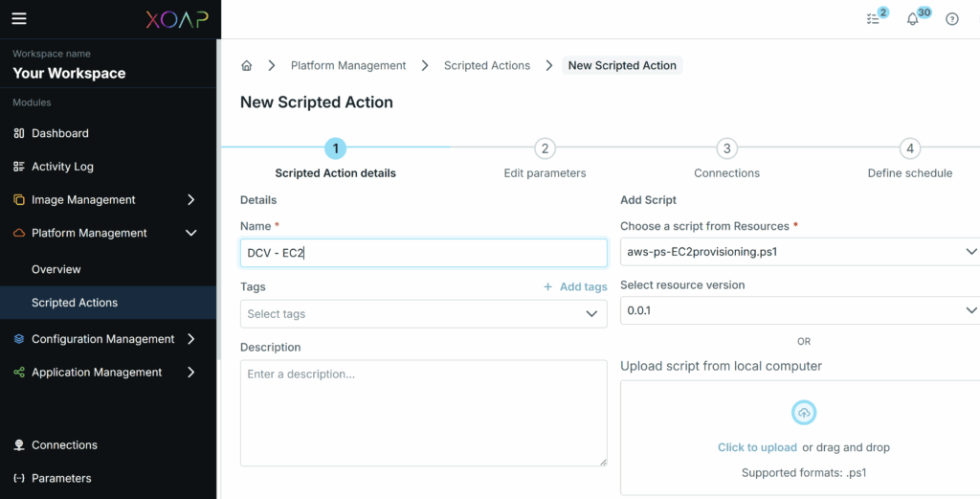Expand the Image Management module
Image resolution: width=980 pixels, height=499 pixels.
(x=190, y=199)
